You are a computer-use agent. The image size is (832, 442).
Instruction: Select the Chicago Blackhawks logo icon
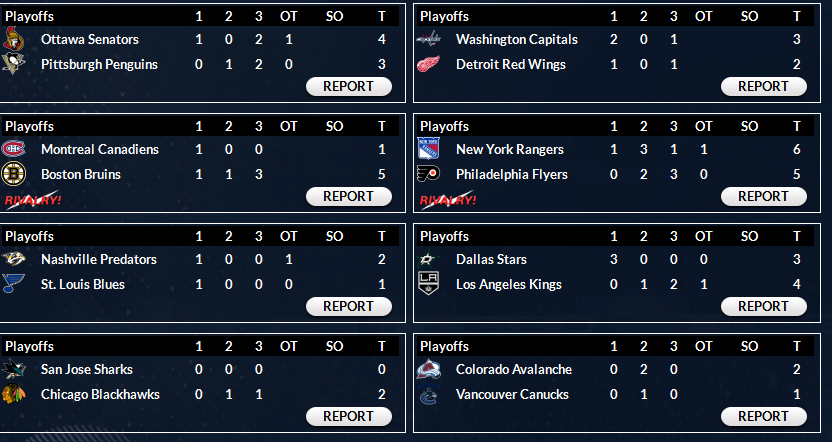pos(14,395)
